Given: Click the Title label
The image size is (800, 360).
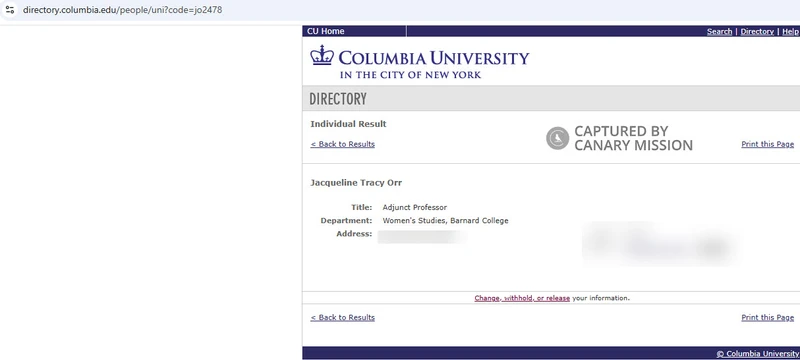Looking at the screenshot, I should 362,208.
